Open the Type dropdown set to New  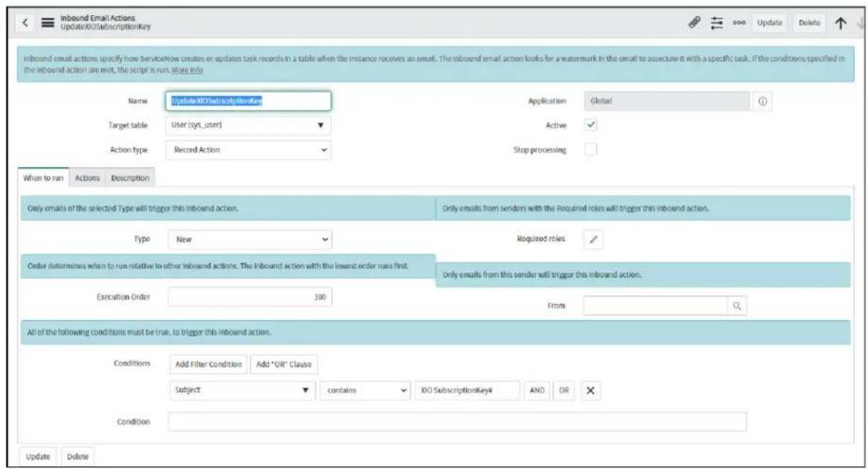tap(250, 240)
